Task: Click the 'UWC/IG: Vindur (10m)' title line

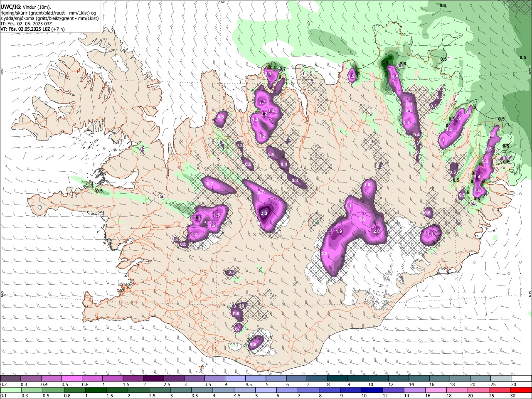Action: 25,7
